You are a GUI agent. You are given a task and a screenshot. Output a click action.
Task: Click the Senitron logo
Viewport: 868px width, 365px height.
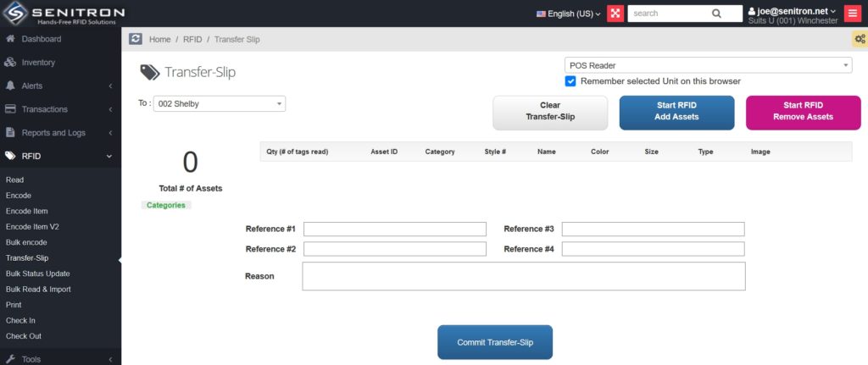[x=64, y=14]
